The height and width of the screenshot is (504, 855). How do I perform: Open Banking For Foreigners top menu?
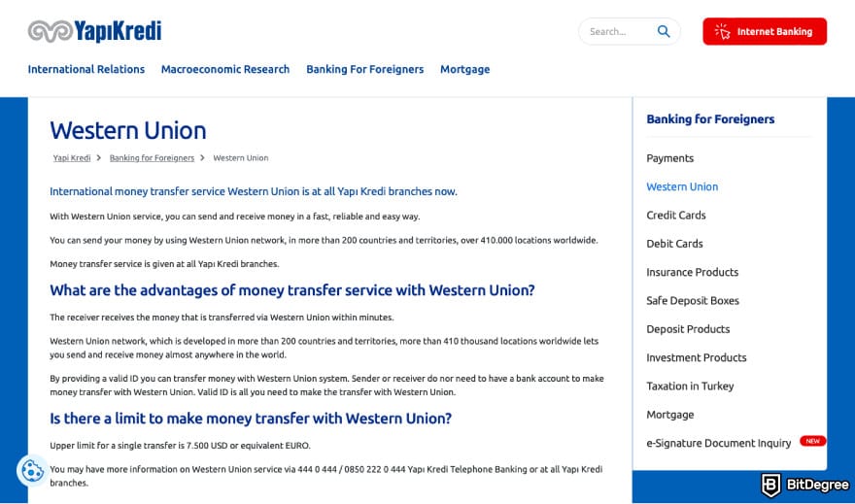364,69
